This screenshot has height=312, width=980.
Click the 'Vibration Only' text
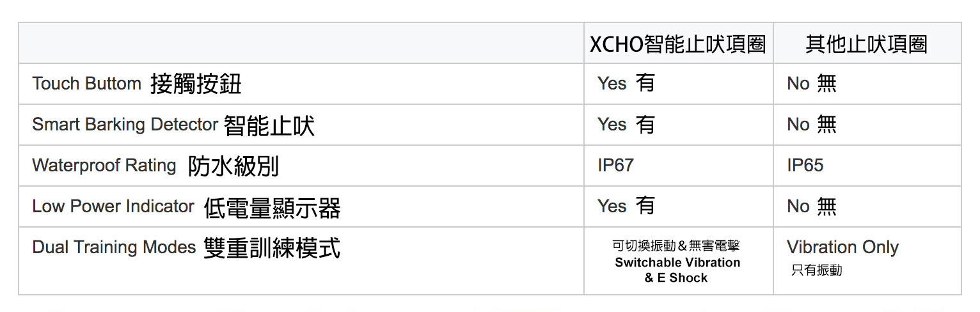point(842,247)
